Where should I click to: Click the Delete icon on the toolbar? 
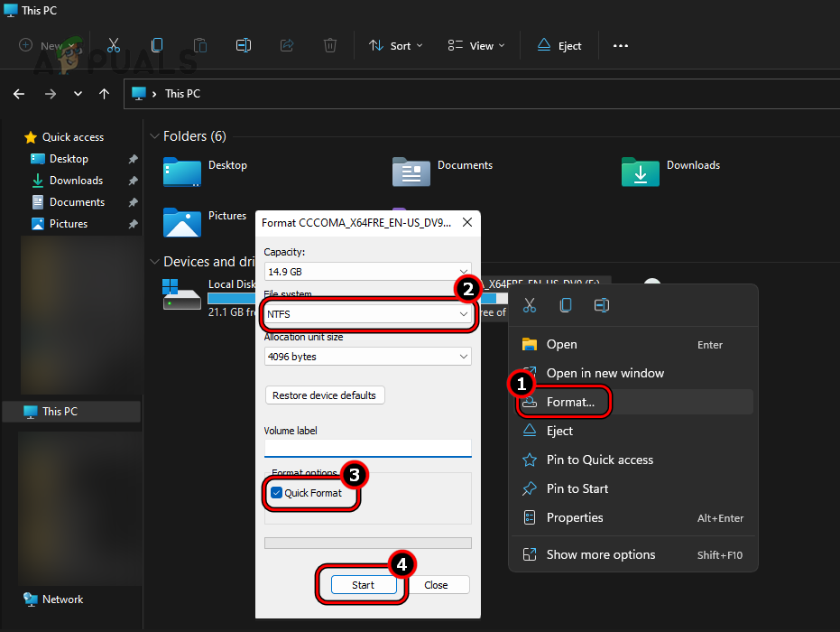pyautogui.click(x=329, y=45)
